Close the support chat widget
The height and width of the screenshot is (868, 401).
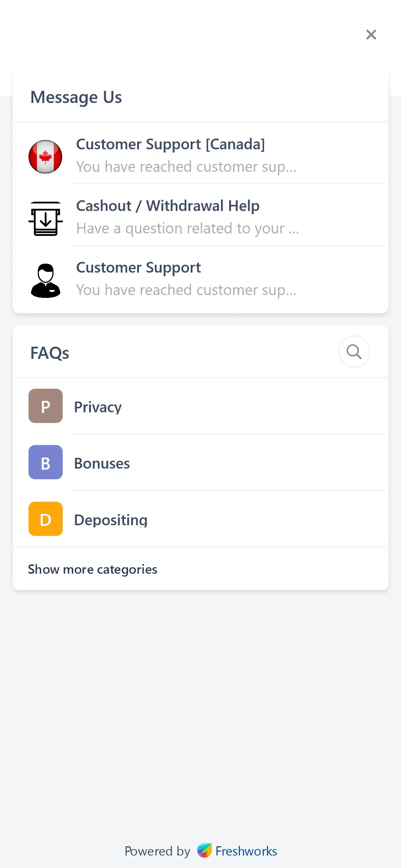[371, 35]
